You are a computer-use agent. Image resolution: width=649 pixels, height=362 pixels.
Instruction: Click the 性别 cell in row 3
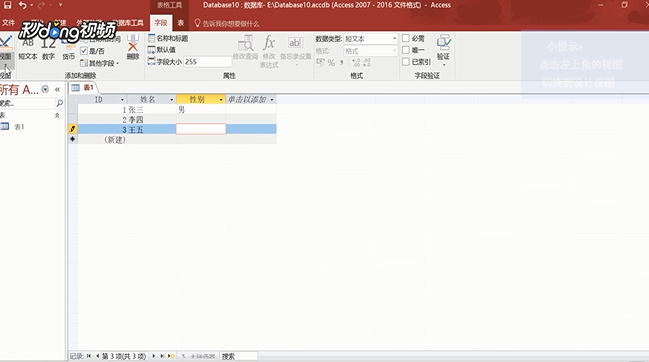201,129
